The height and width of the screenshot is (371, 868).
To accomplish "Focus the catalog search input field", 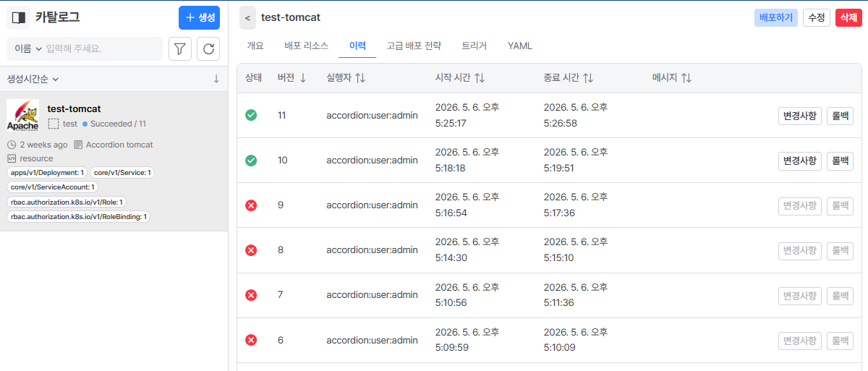I will click(x=101, y=49).
